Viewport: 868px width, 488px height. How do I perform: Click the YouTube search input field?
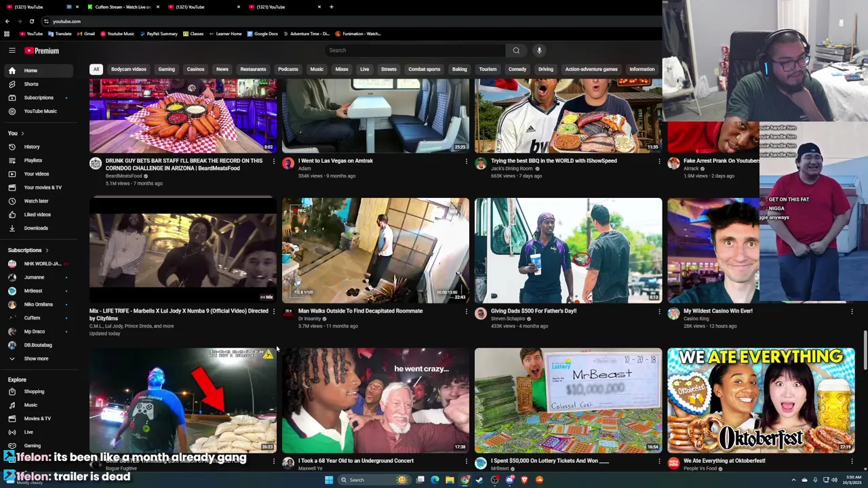415,50
